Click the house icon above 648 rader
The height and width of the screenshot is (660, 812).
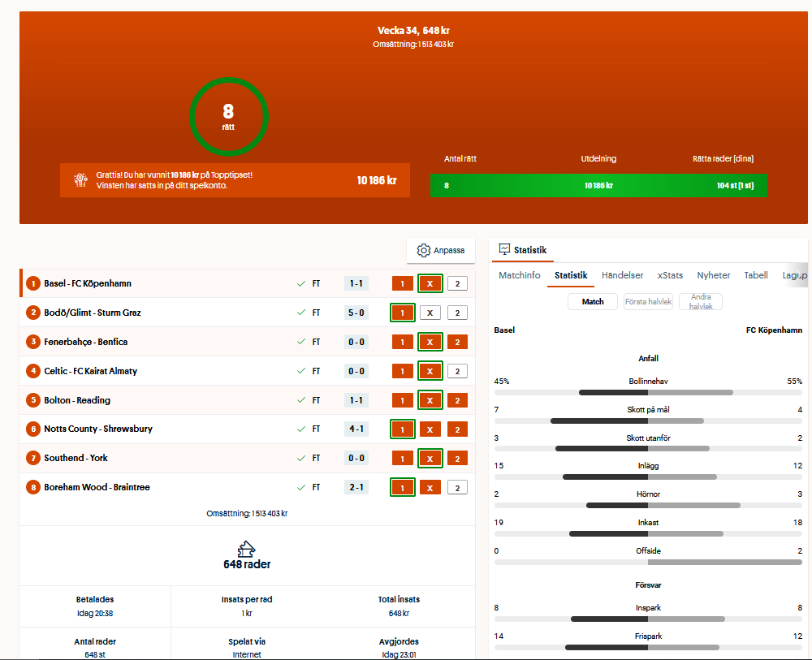(x=247, y=550)
